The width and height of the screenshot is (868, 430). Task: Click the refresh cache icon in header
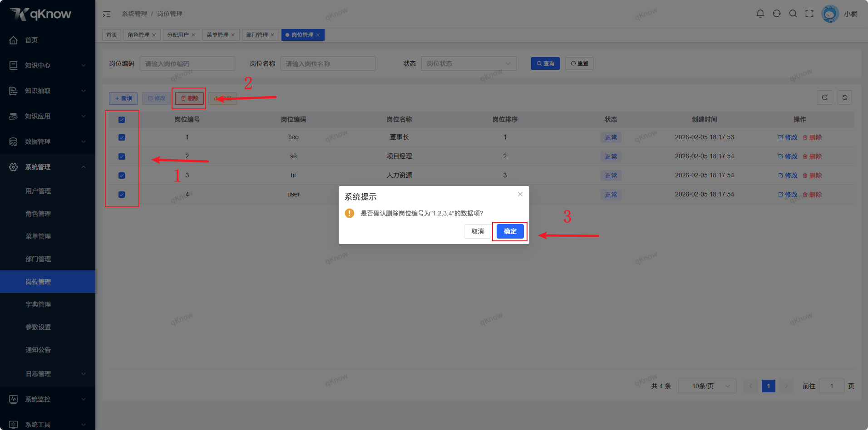pos(777,14)
